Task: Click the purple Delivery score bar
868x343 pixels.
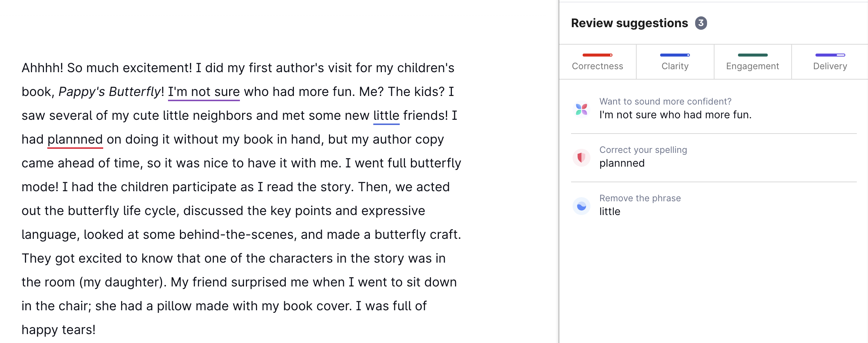Action: point(830,55)
